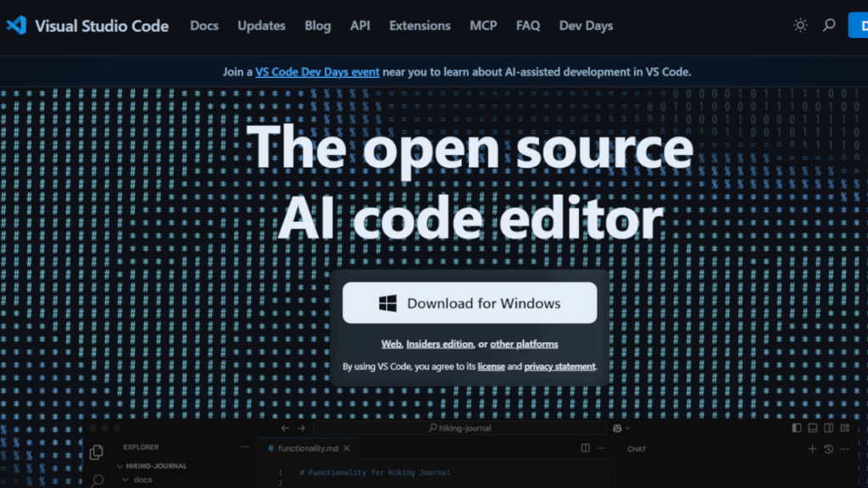Image resolution: width=868 pixels, height=488 pixels.
Task: Collapse the docs folder chevron
Action: tap(125, 480)
